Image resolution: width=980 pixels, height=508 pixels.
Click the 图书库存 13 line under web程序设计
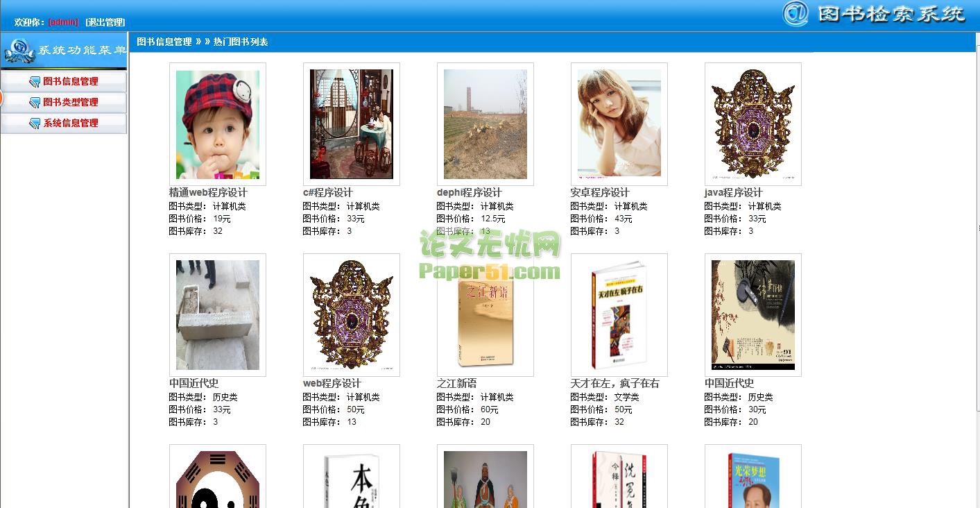pos(330,422)
